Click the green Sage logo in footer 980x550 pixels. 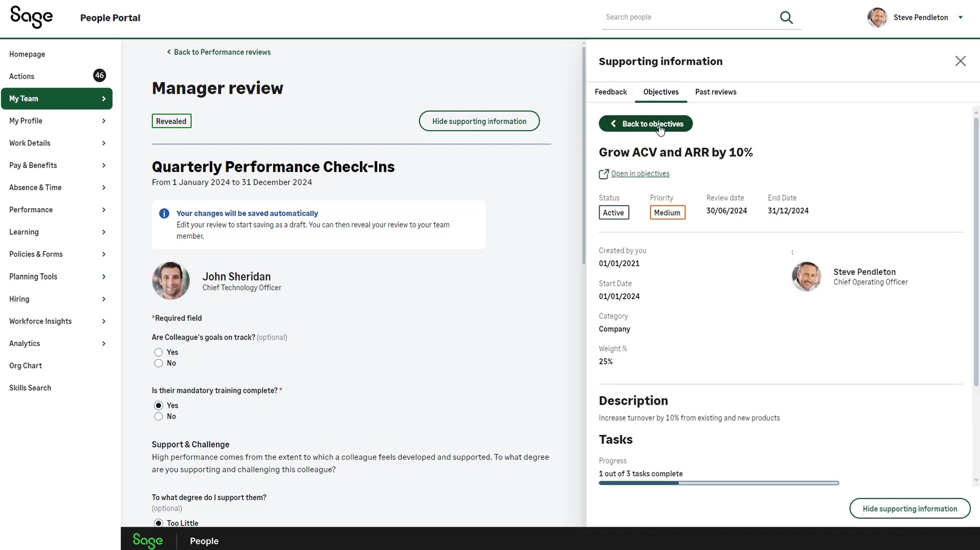(148, 540)
